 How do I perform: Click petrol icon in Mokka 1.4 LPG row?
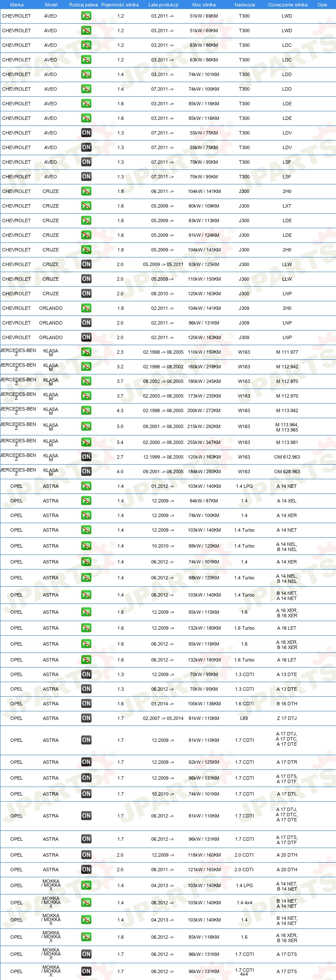[x=86, y=885]
